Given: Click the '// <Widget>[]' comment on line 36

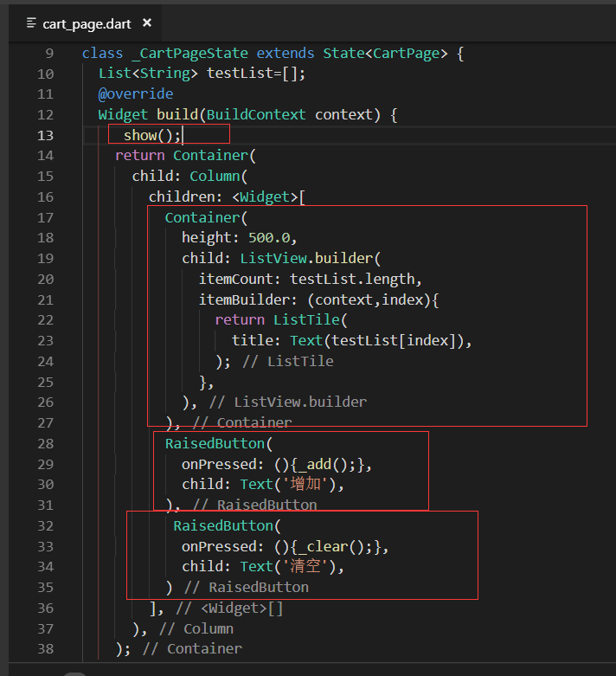Looking at the screenshot, I should 230,608.
